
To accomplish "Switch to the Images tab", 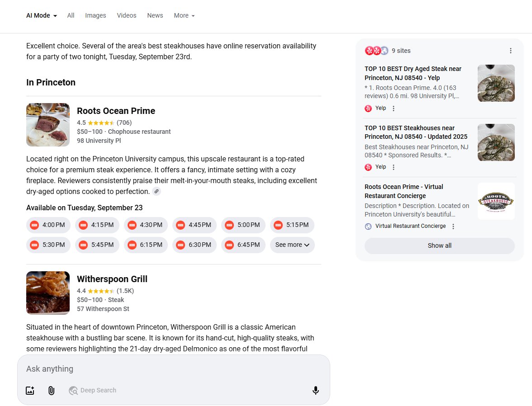I will [x=95, y=15].
